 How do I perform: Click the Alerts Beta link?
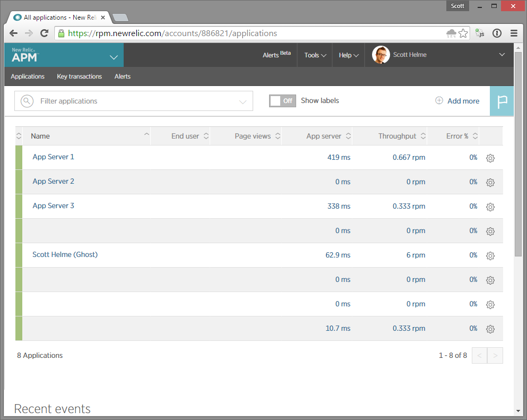coord(277,55)
